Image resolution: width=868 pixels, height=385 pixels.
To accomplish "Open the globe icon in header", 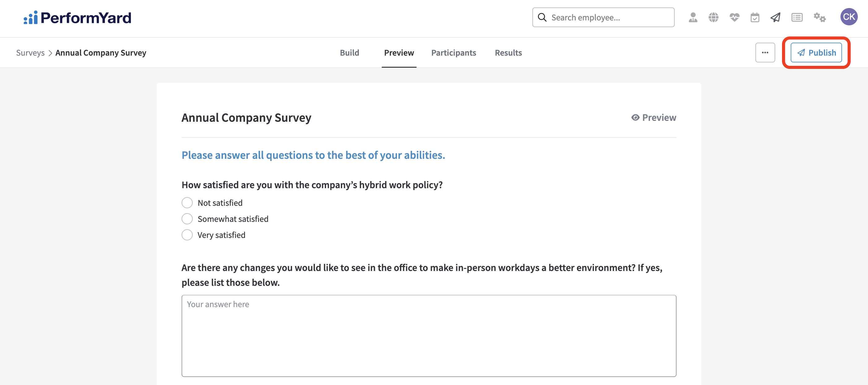I will 713,18.
